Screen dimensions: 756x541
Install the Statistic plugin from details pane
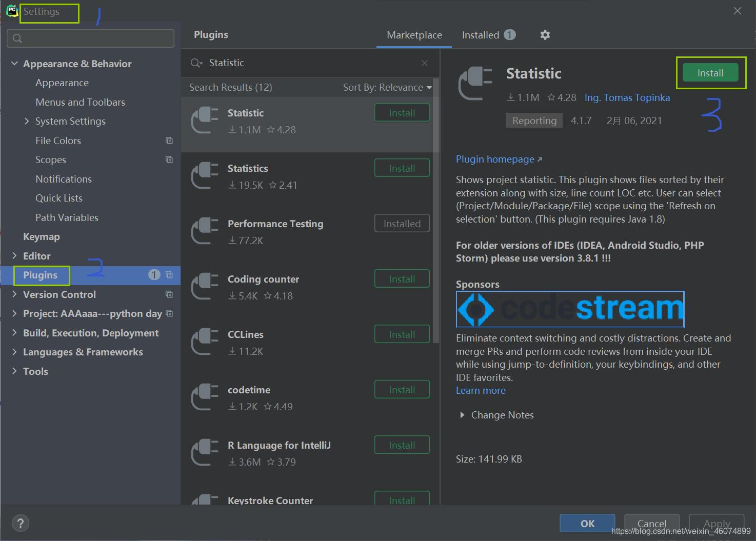coord(710,73)
